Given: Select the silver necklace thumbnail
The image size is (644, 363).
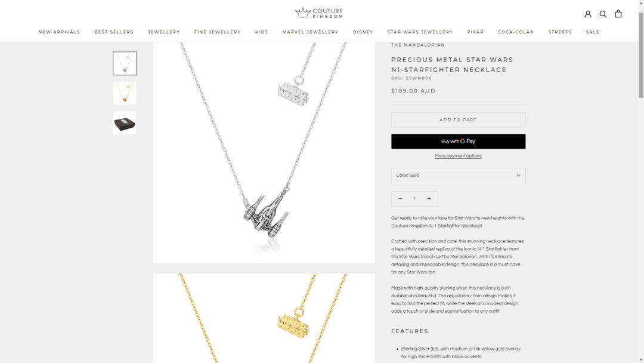Looking at the screenshot, I should 125,63.
